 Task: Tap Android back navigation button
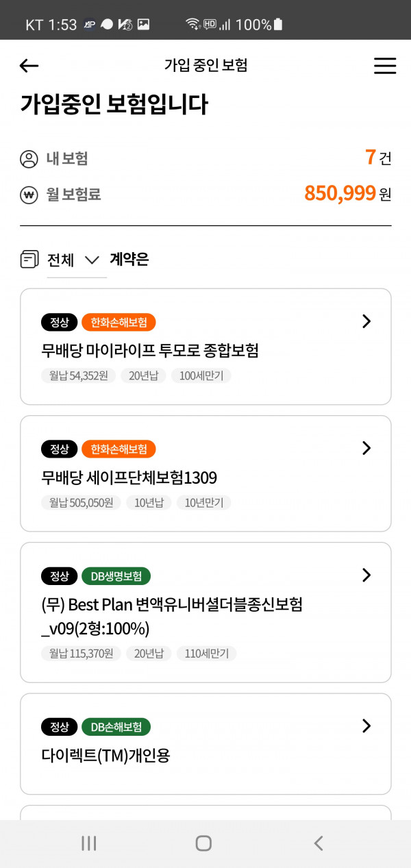click(x=318, y=843)
